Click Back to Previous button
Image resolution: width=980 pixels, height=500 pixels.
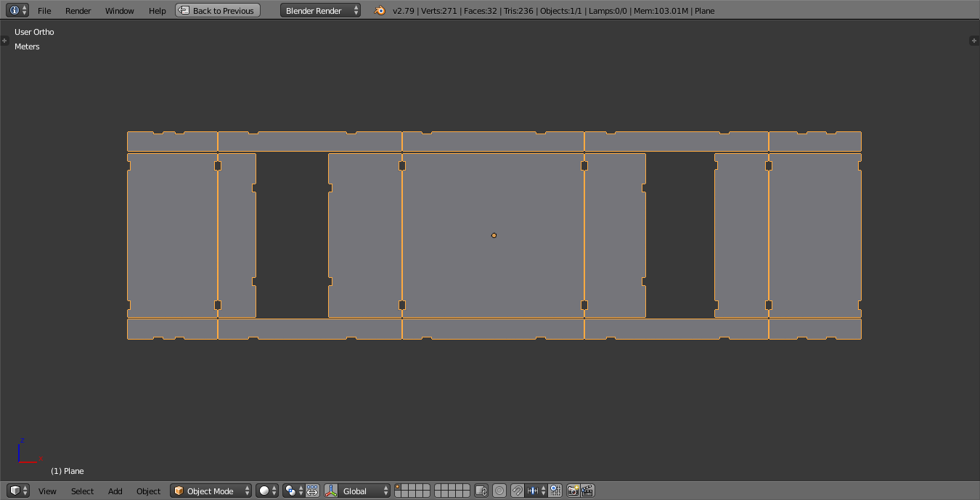click(x=218, y=11)
